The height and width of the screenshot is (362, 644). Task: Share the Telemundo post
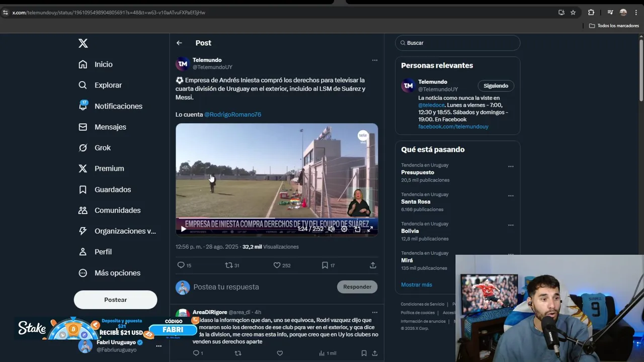373,265
